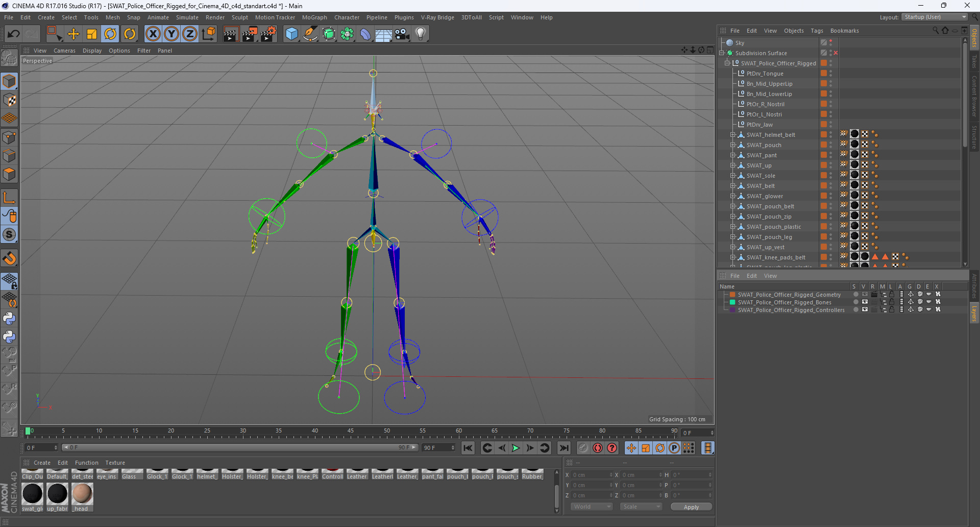The height and width of the screenshot is (527, 980).
Task: Select PtDrv_Tongue in object tree
Action: coord(765,74)
